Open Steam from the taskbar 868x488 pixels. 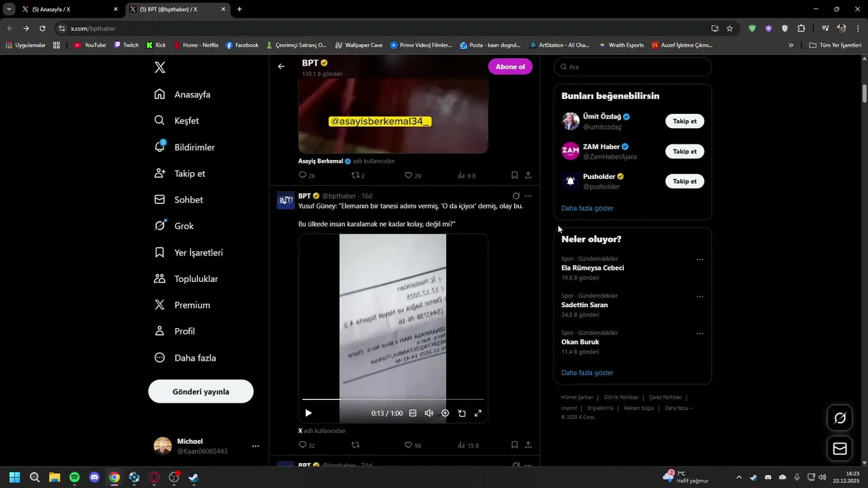[194, 477]
